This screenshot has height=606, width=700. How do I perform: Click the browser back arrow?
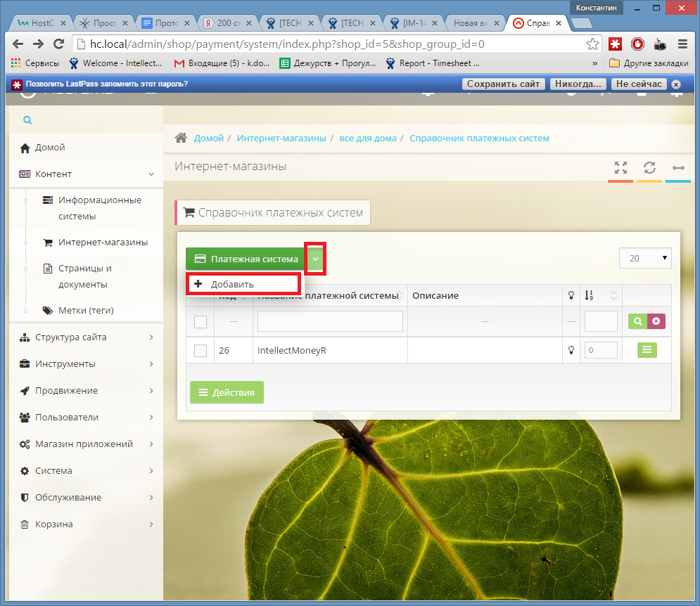click(x=18, y=44)
